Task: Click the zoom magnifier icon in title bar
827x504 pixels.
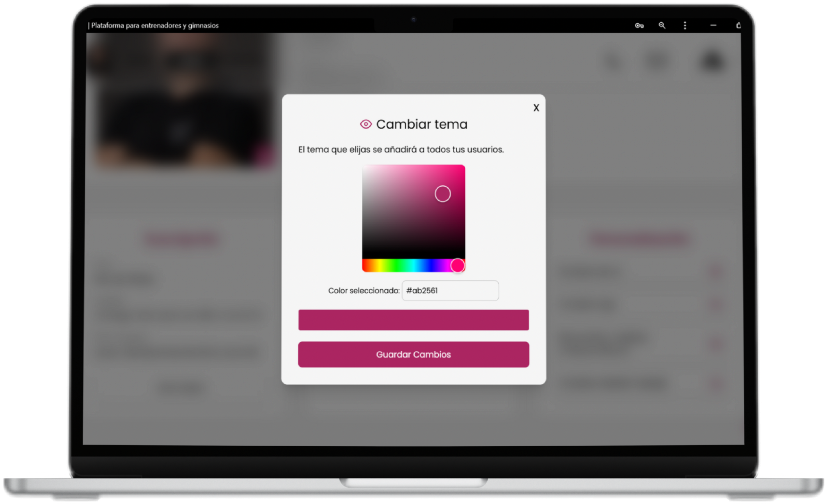Action: pyautogui.click(x=662, y=25)
